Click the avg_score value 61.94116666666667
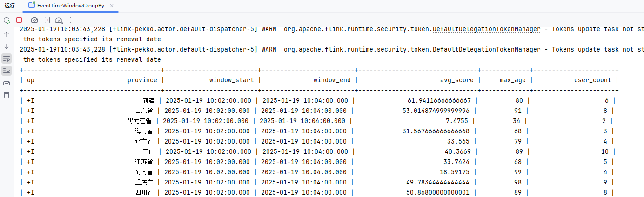This screenshot has height=197, width=644. click(x=439, y=100)
